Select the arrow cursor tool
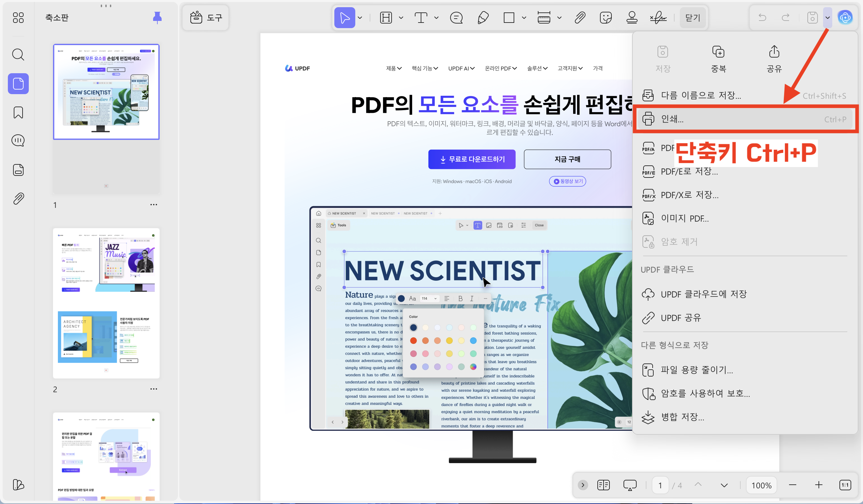This screenshot has height=504, width=863. click(344, 17)
